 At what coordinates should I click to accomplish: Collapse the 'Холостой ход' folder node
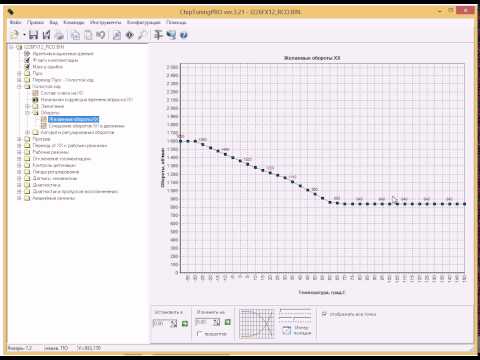[19, 86]
